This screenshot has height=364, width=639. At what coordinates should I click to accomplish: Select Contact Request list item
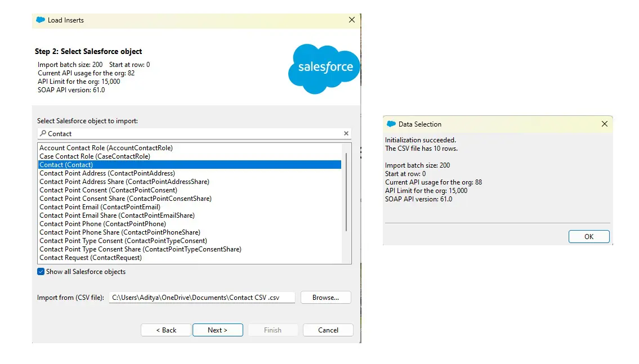coord(90,258)
